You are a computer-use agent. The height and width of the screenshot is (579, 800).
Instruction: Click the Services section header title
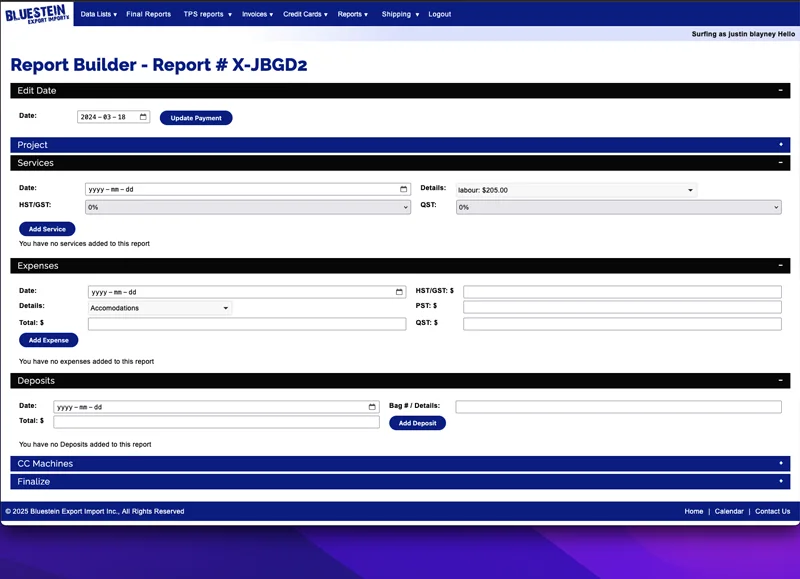tap(35, 163)
